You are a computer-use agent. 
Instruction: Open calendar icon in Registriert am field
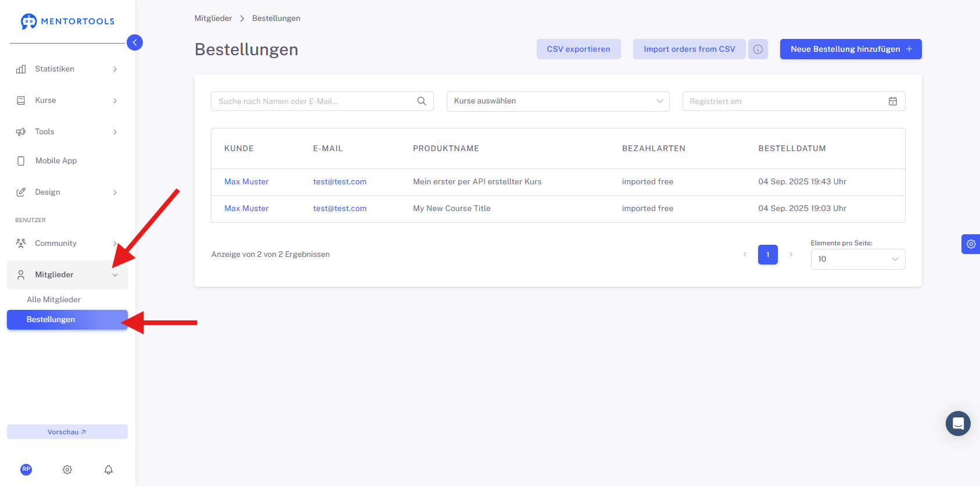[x=893, y=101]
